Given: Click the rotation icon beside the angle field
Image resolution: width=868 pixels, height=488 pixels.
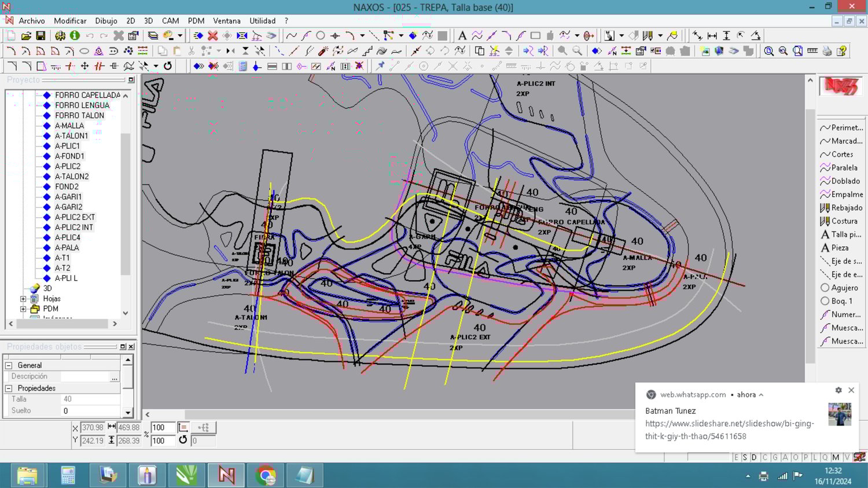Looking at the screenshot, I should (183, 440).
